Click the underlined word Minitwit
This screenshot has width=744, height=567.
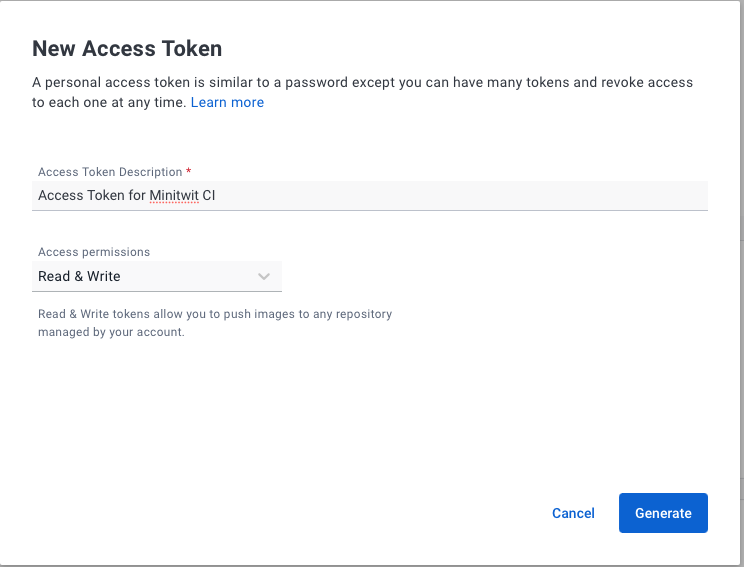point(173,196)
